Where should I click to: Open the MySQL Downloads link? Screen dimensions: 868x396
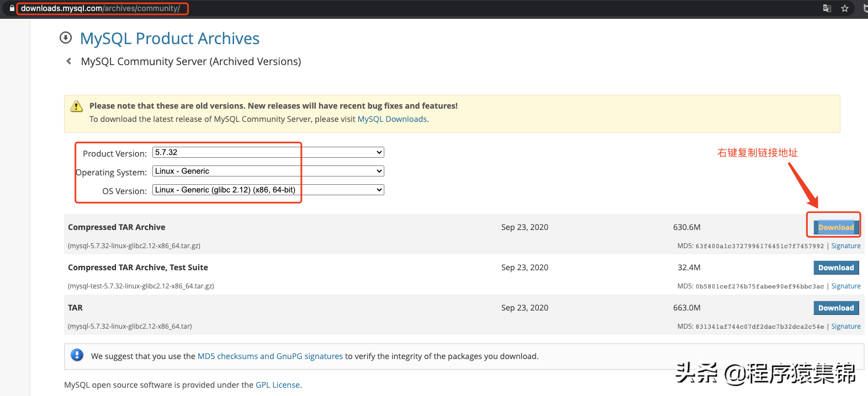coord(392,119)
